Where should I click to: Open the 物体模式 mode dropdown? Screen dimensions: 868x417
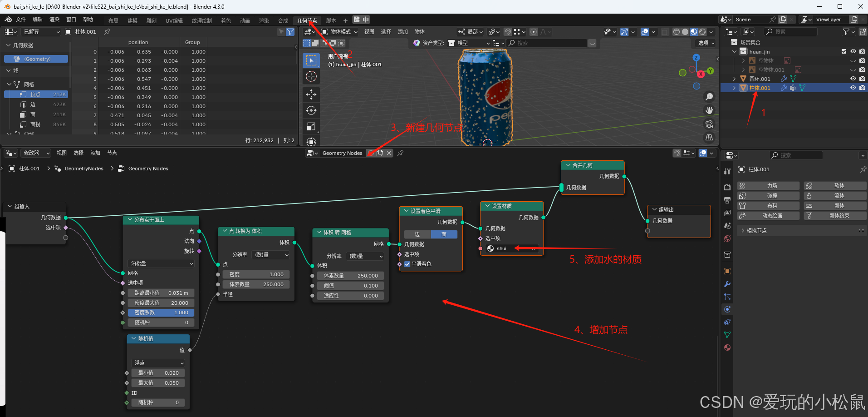(x=340, y=32)
